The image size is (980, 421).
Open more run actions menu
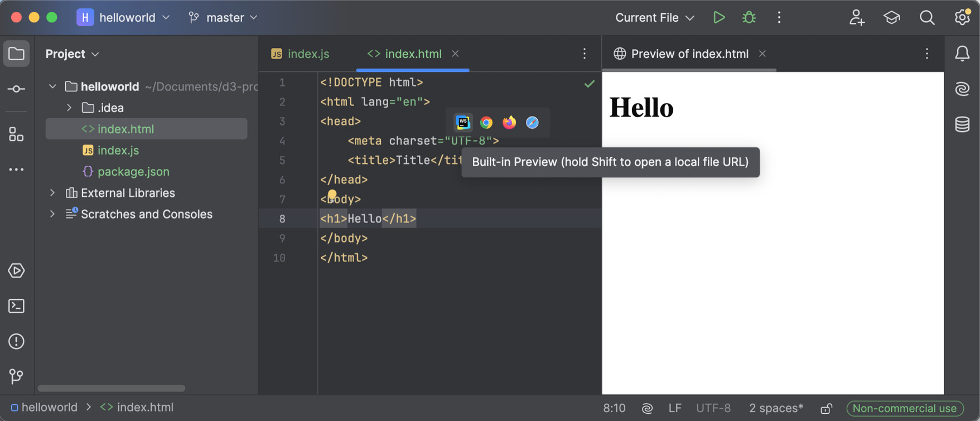(x=779, y=18)
